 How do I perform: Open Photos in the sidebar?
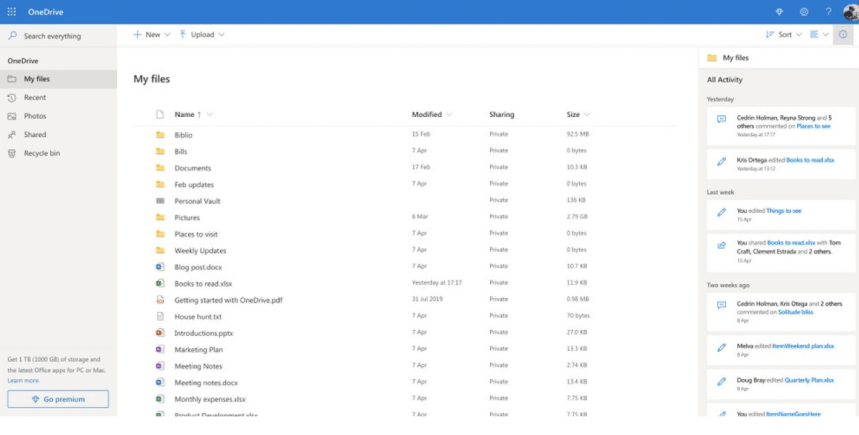tap(58, 116)
